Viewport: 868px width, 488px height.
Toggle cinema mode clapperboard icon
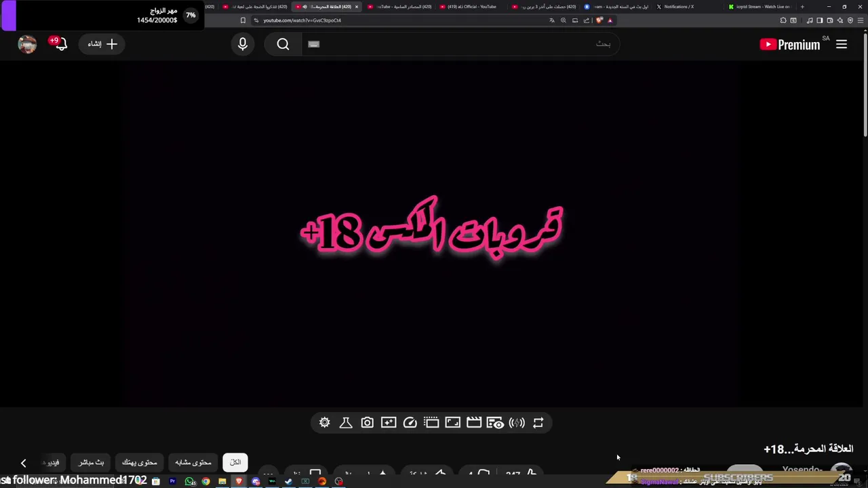coord(474,423)
